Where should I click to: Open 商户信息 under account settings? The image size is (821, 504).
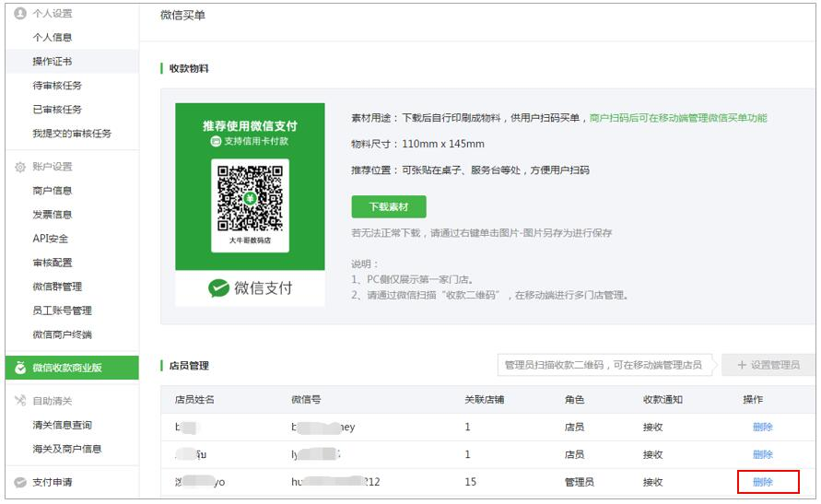(53, 191)
